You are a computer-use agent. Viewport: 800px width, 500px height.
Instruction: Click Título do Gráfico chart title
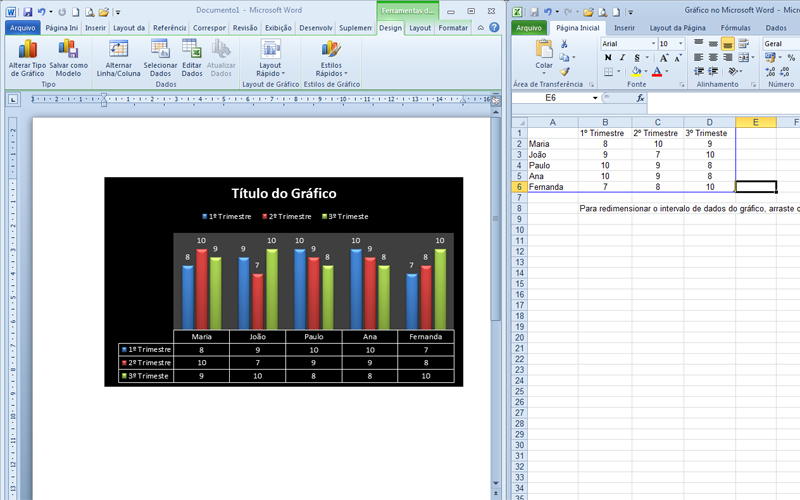click(284, 193)
